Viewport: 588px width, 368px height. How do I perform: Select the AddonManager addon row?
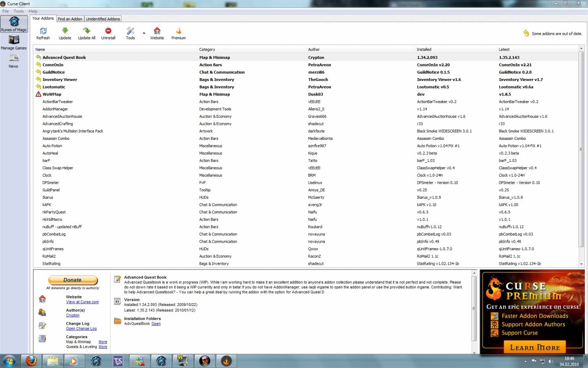tap(306, 109)
